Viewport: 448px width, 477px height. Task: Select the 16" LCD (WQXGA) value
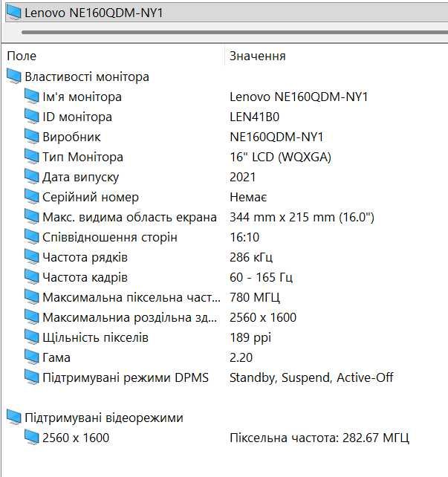[280, 157]
